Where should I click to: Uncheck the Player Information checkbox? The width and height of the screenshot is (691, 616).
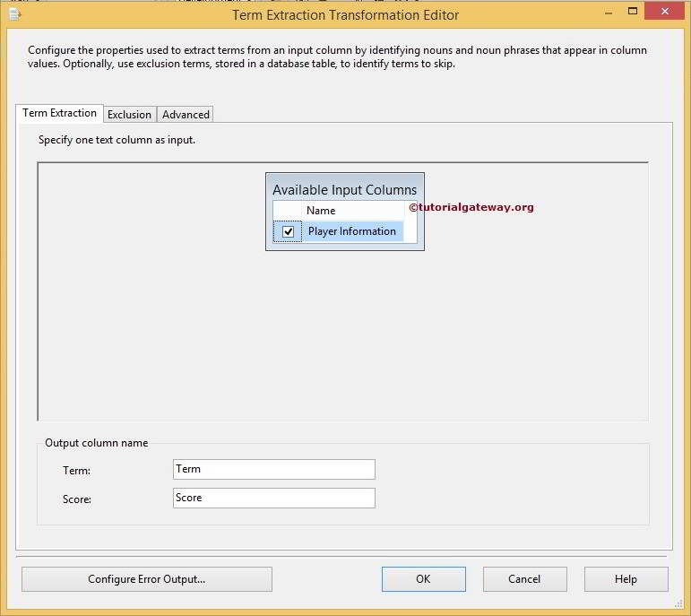(288, 231)
